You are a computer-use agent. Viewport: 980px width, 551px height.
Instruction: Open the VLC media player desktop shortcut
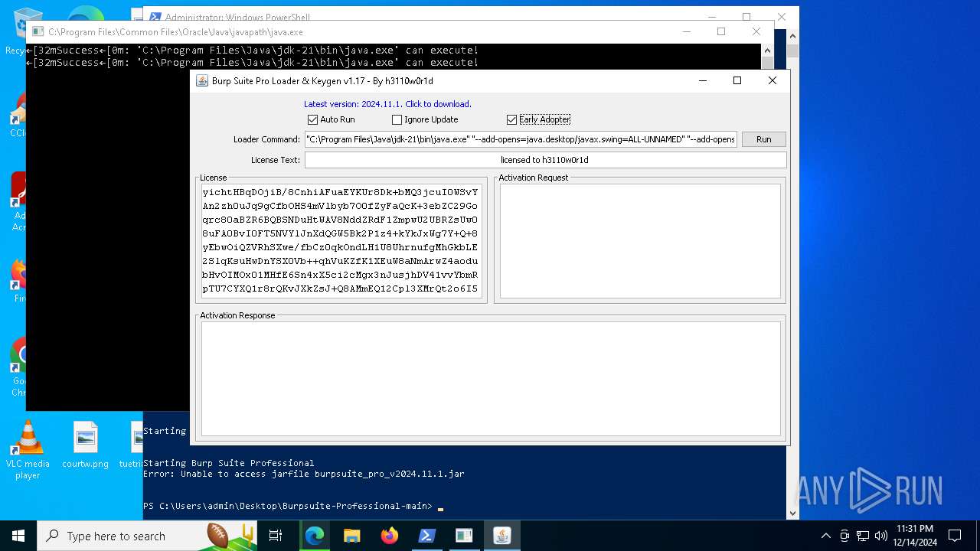[x=28, y=450]
